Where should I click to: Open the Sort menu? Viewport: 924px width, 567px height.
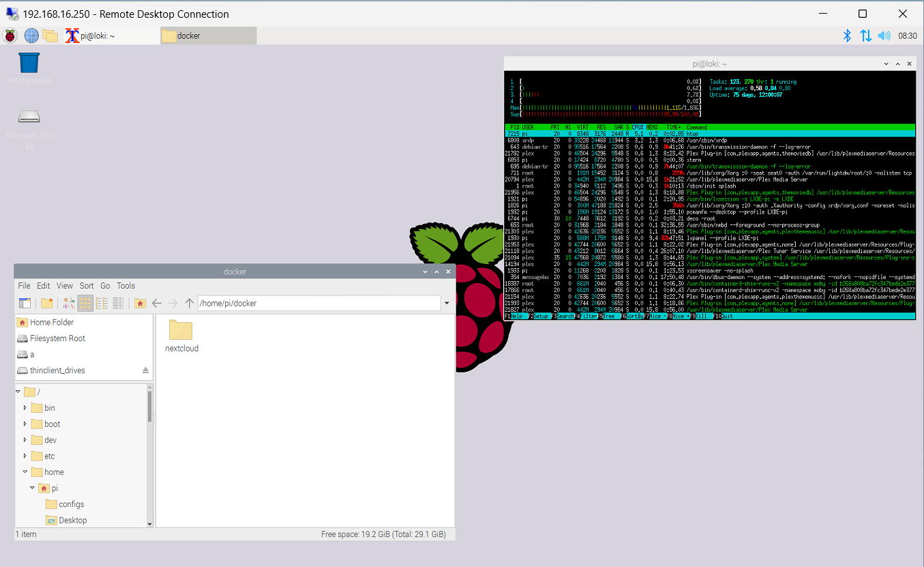point(86,285)
